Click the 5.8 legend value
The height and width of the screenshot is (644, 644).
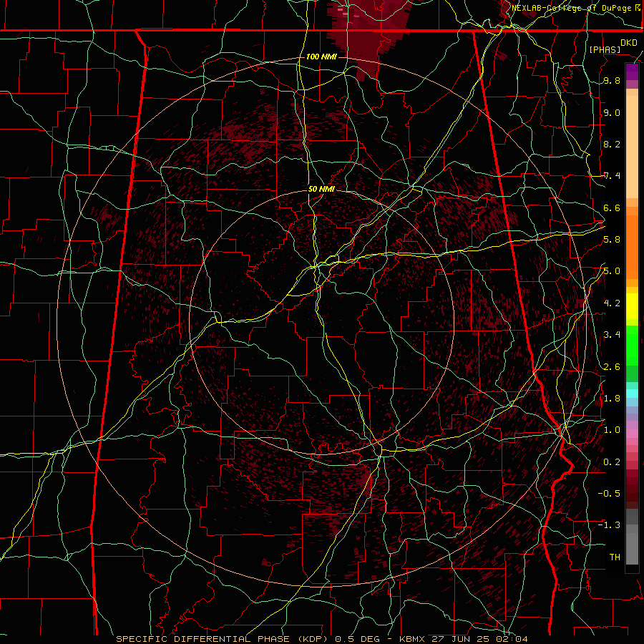(x=612, y=239)
